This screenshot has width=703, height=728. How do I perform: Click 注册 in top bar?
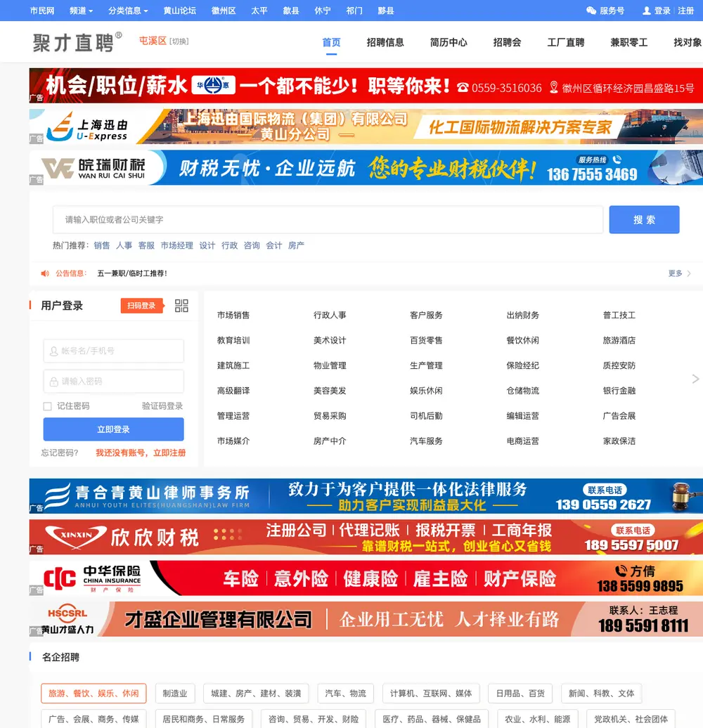(x=686, y=11)
